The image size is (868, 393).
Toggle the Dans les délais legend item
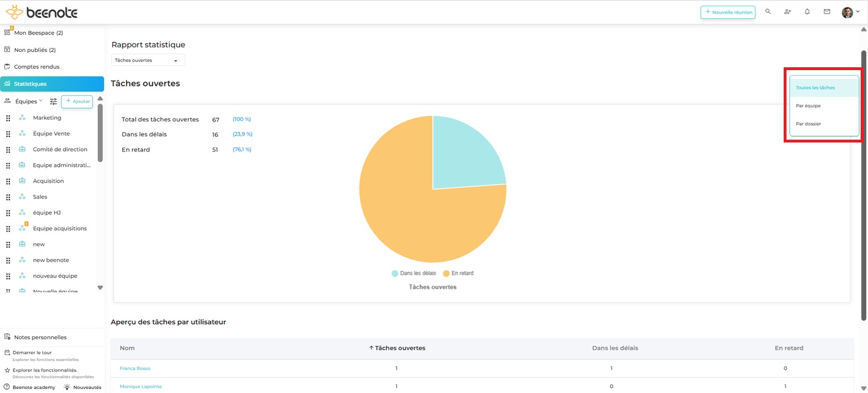pos(414,273)
